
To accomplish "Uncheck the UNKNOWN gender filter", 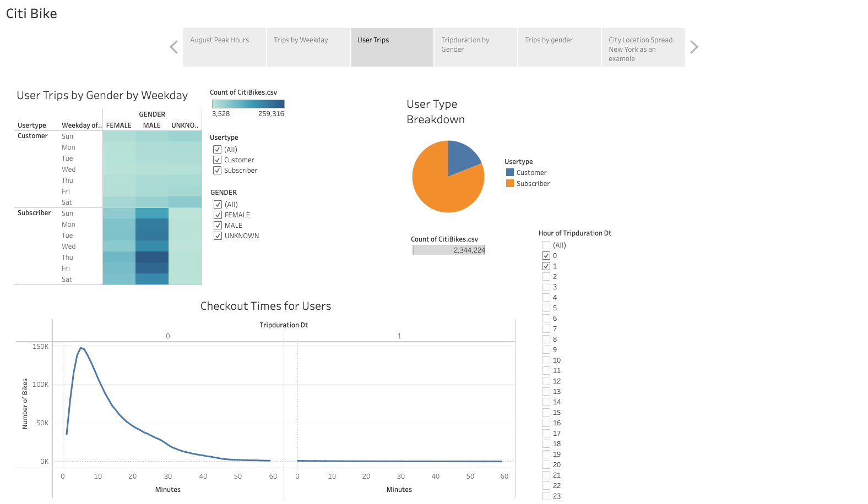I will [x=218, y=236].
